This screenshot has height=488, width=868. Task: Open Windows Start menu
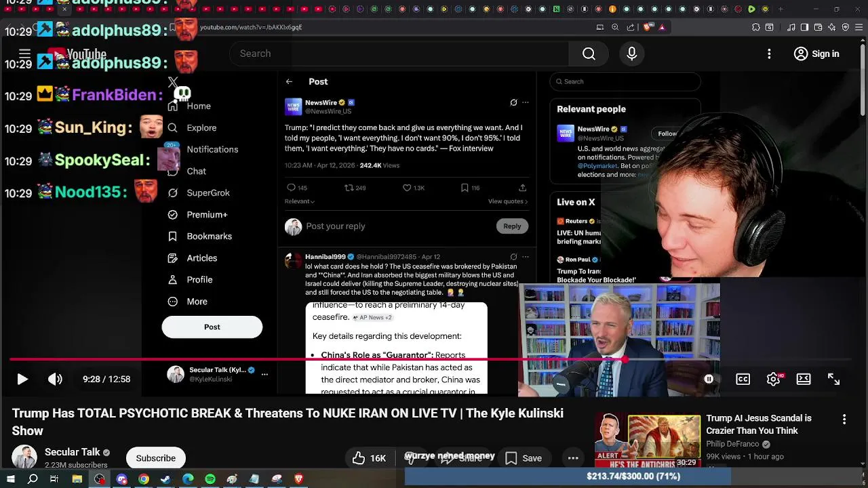pos(10,479)
